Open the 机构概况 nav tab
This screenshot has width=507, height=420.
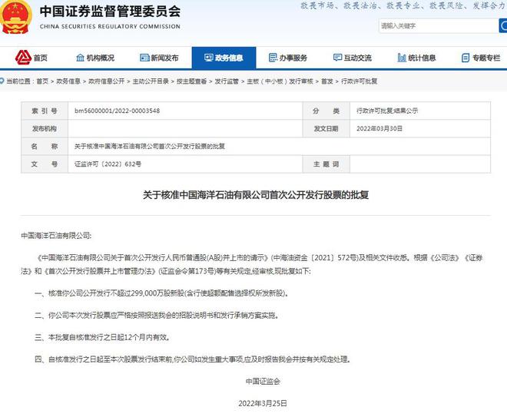pos(95,58)
